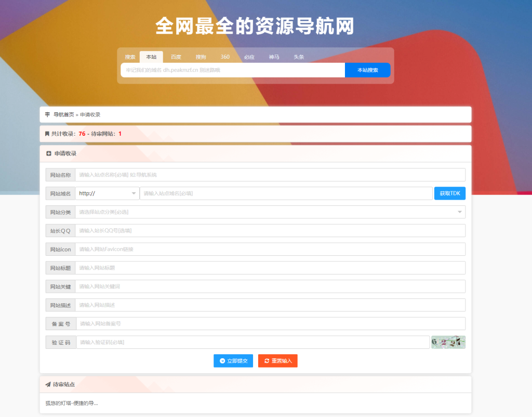Open the http:// protocol dropdown
This screenshot has width=532, height=417.
[x=107, y=193]
